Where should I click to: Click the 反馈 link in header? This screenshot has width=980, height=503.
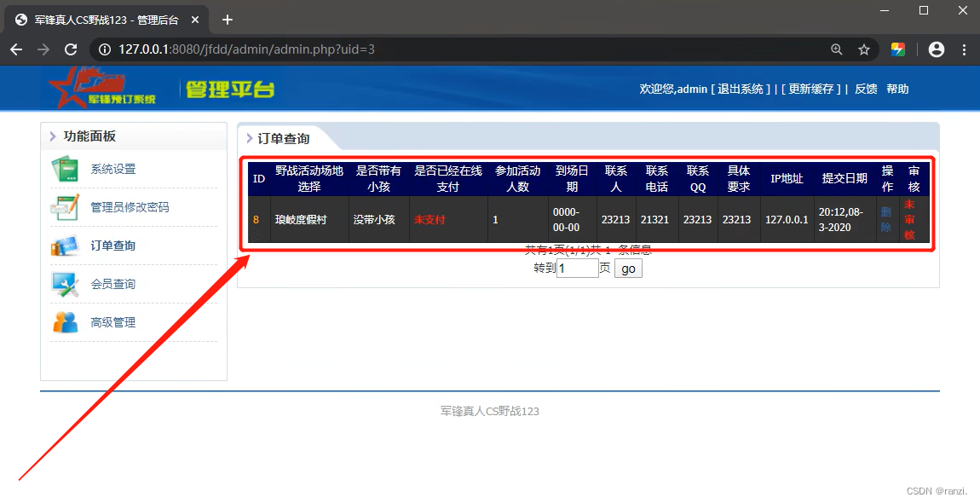pyautogui.click(x=867, y=89)
